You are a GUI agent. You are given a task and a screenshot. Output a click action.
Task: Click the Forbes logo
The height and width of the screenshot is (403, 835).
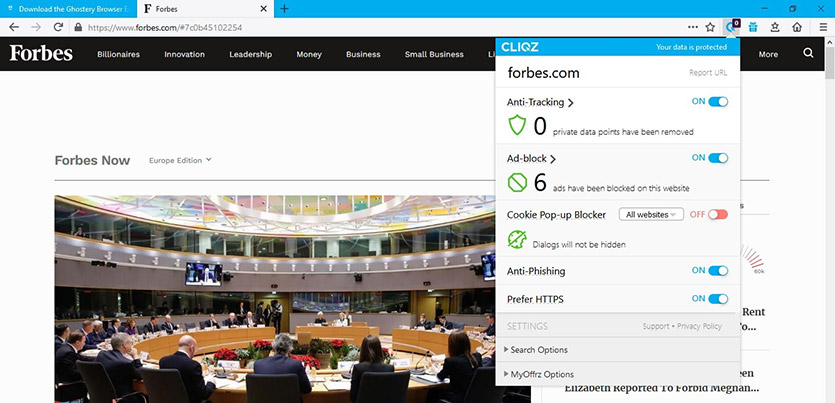click(x=41, y=53)
